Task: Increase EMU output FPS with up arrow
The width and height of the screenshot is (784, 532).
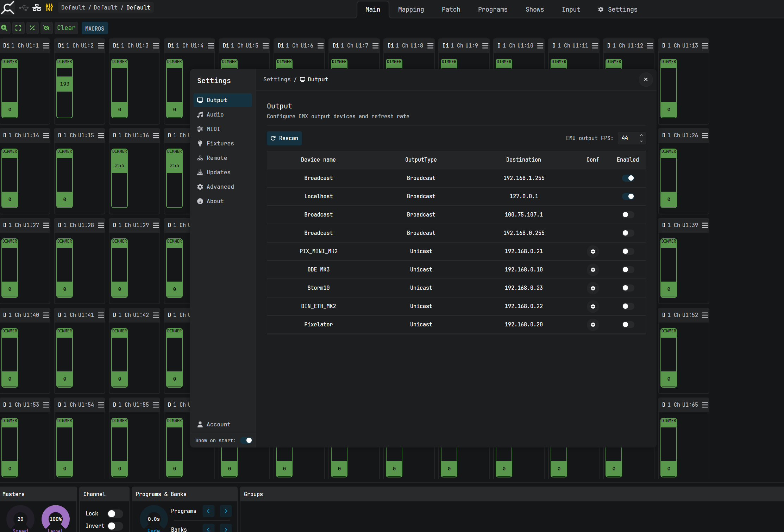Action: click(x=641, y=135)
